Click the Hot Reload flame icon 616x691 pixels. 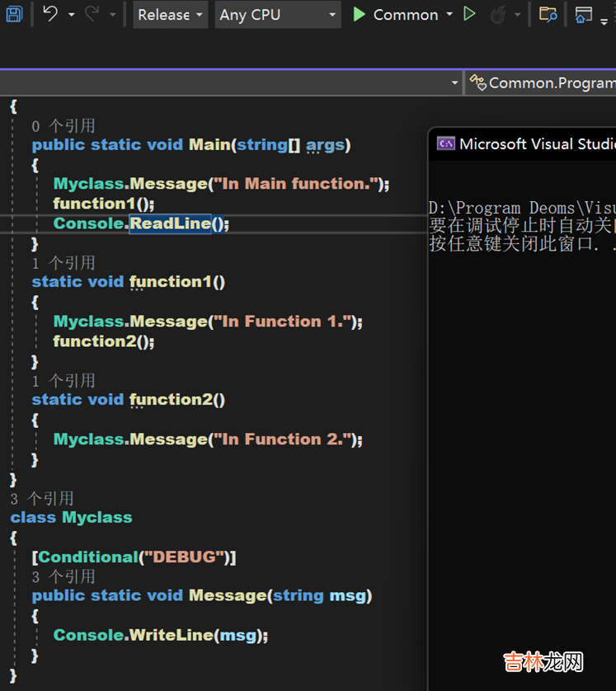[497, 14]
